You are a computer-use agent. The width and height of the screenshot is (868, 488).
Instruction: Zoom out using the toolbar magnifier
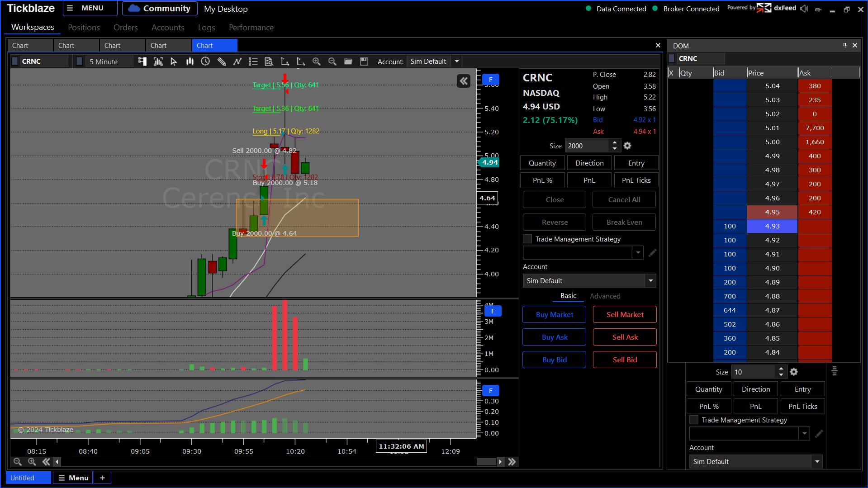[332, 62]
